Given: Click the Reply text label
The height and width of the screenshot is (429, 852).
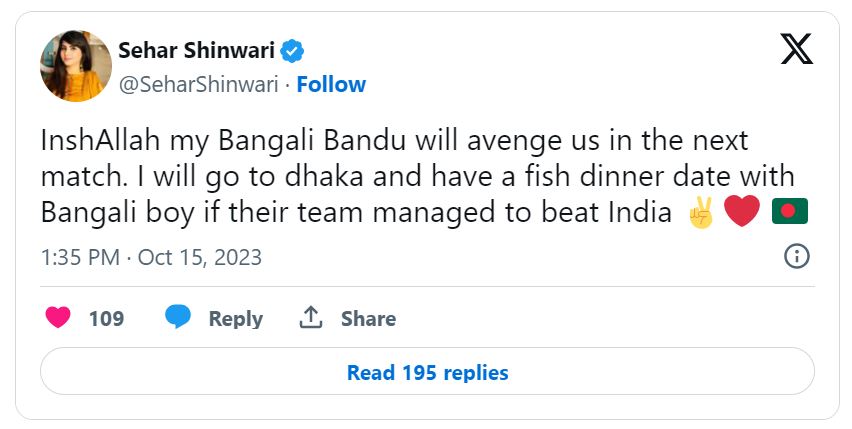Looking at the screenshot, I should click(235, 318).
